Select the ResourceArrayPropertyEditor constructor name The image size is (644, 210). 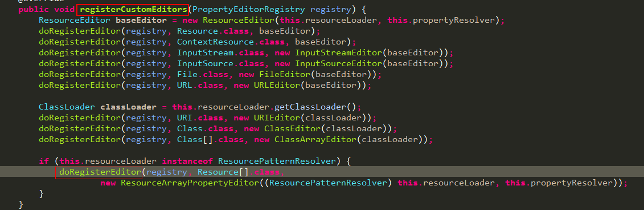(190, 183)
